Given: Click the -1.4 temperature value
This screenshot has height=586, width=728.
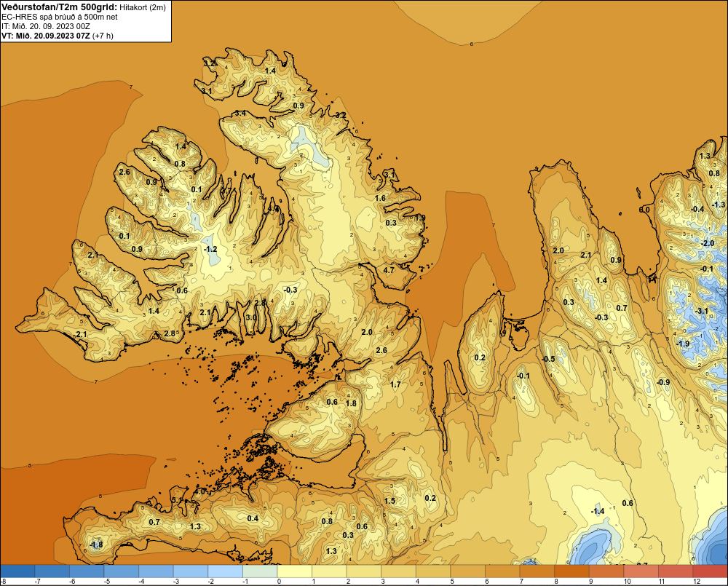Looking at the screenshot, I should point(597,511).
